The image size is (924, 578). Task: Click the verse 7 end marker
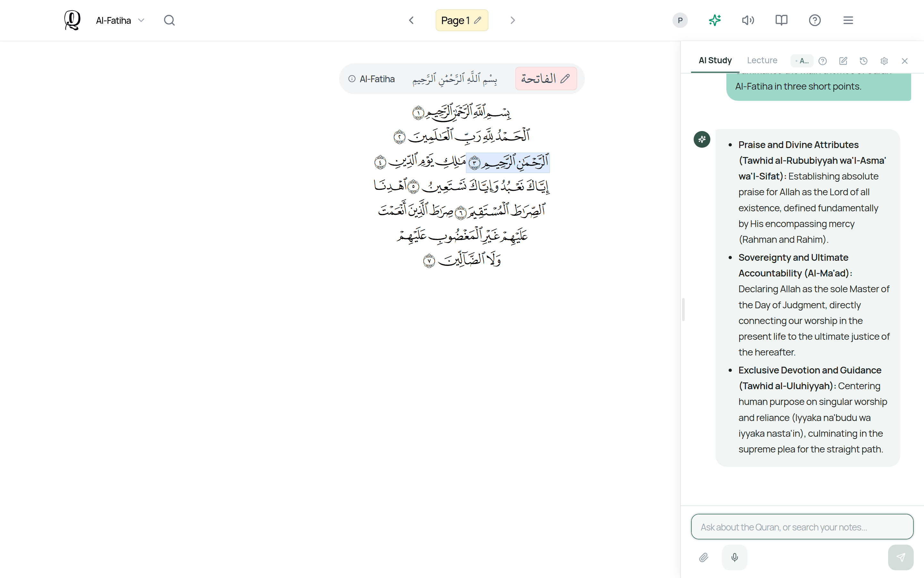(429, 261)
